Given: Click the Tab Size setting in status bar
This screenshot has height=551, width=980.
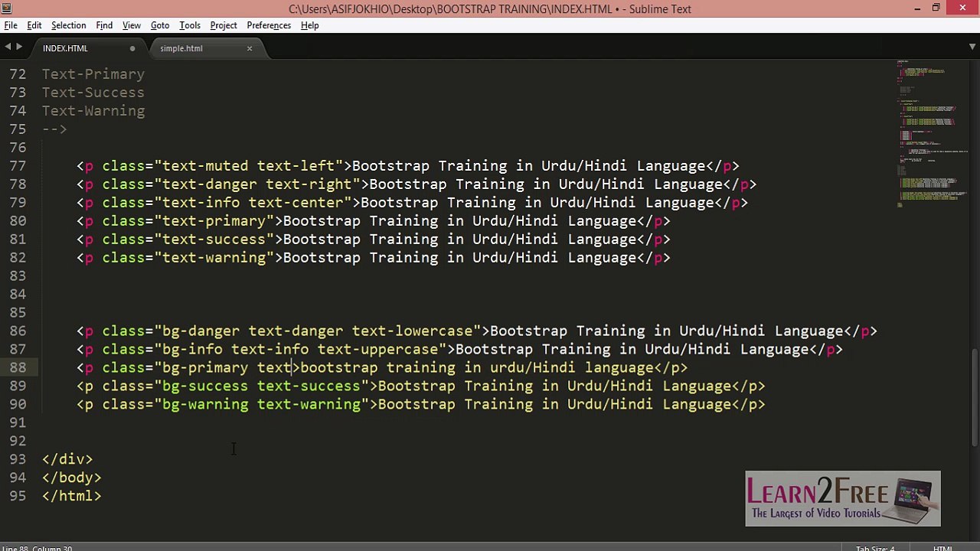Looking at the screenshot, I should point(875,548).
